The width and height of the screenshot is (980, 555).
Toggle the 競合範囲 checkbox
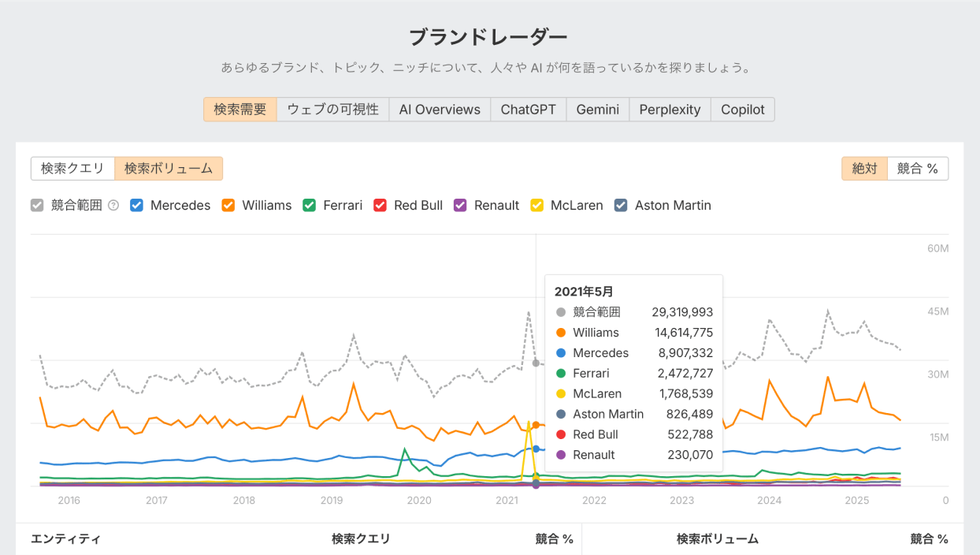[36, 205]
